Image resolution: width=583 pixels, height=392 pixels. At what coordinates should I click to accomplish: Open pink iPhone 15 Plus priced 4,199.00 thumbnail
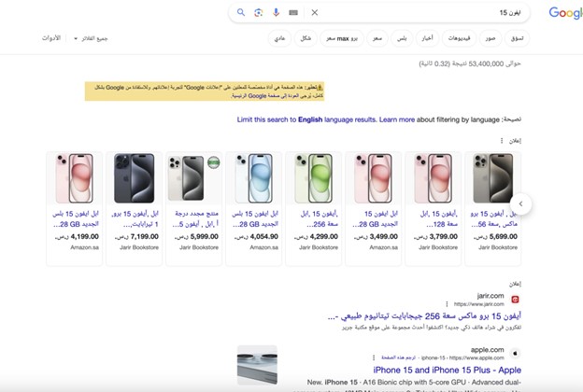[x=75, y=178]
